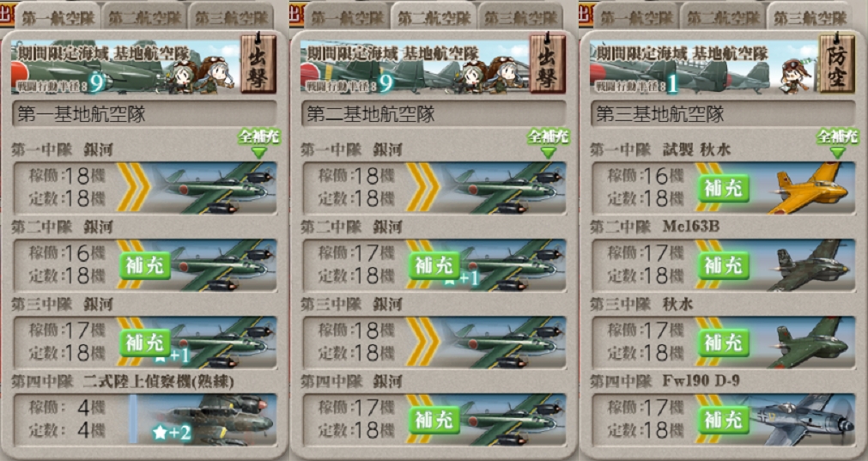Viewport: 868px width, 461px height.
Task: Toggle the 防空 air defense plaque
Action: [837, 64]
